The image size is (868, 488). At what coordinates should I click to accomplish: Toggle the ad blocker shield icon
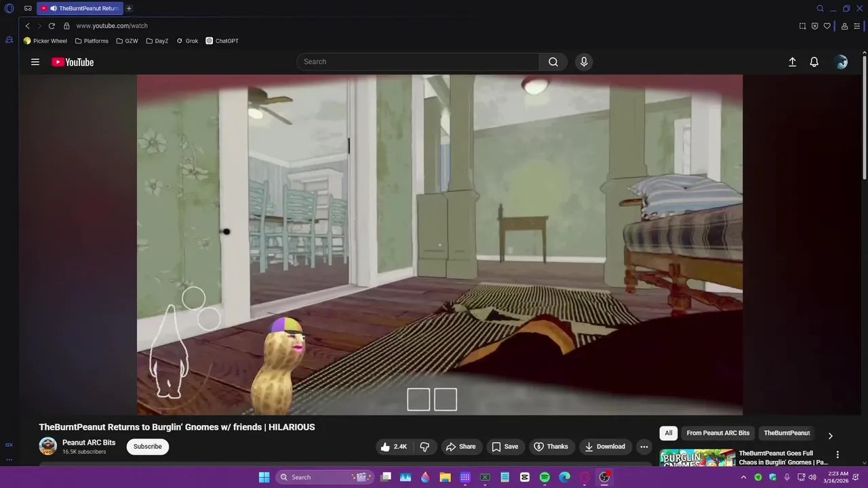(x=814, y=26)
